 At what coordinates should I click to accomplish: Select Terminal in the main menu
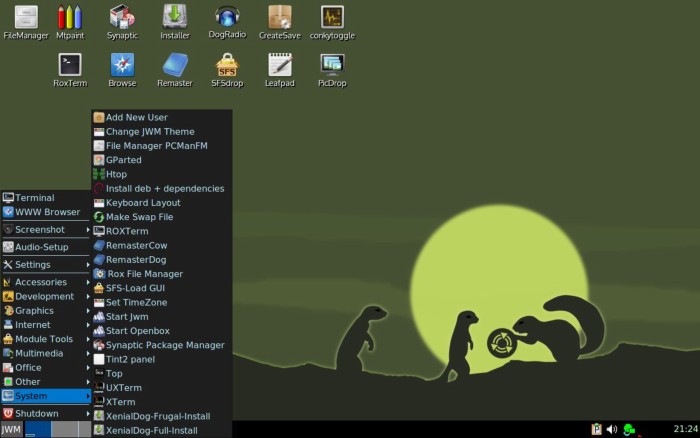46,198
